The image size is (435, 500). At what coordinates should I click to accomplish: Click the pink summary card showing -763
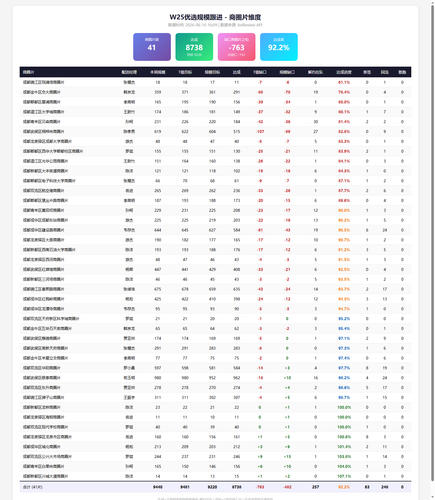click(236, 47)
